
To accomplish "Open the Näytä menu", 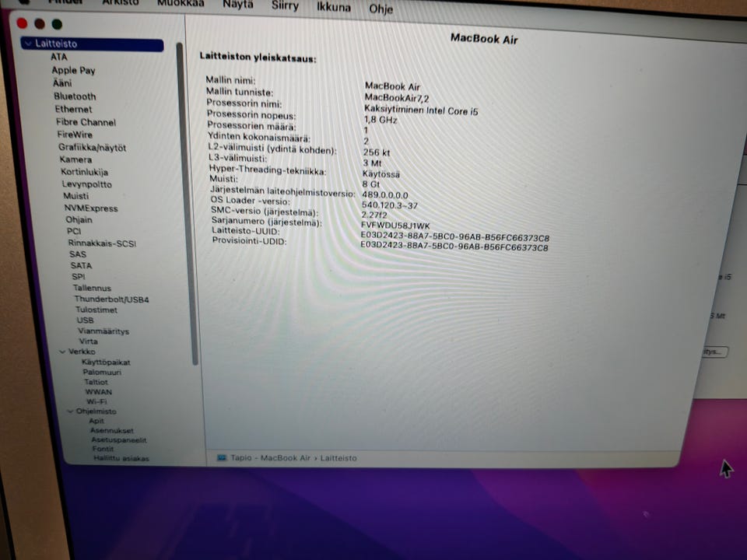I will 238,5.
